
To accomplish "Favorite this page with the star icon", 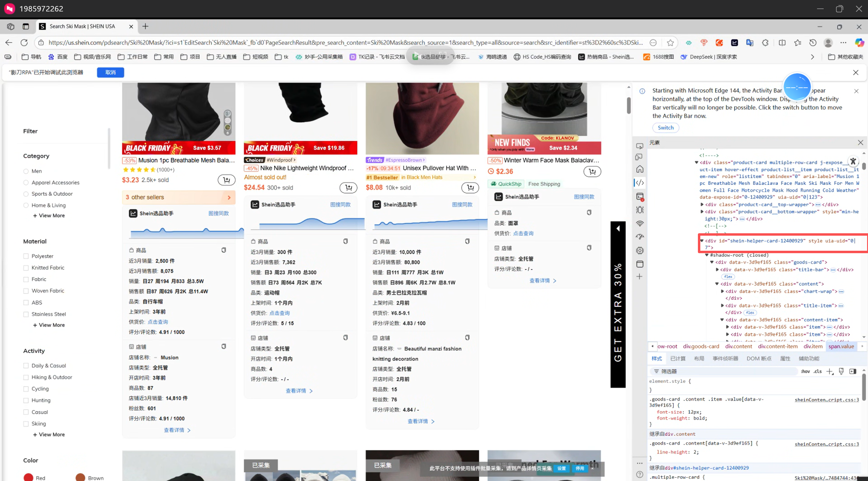I will pyautogui.click(x=670, y=43).
